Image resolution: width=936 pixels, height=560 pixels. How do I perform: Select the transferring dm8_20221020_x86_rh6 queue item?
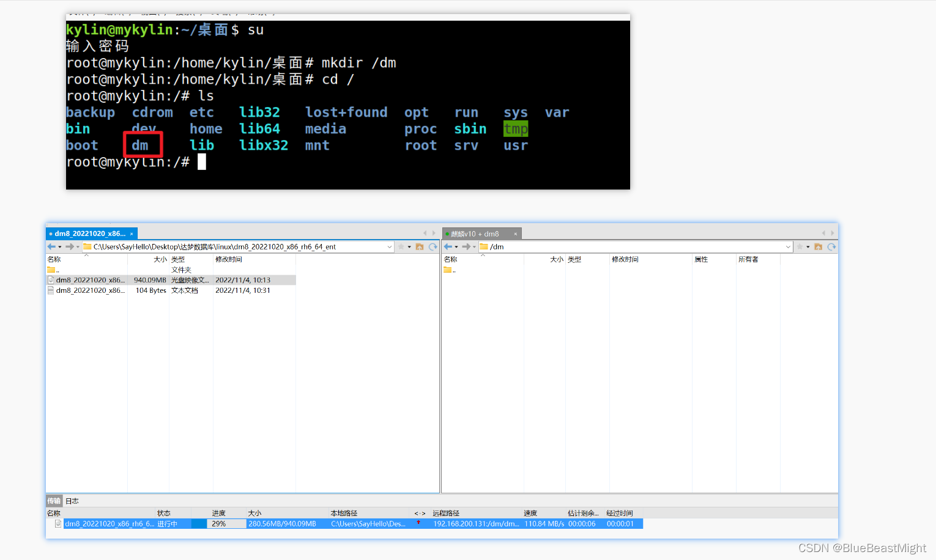(x=110, y=524)
